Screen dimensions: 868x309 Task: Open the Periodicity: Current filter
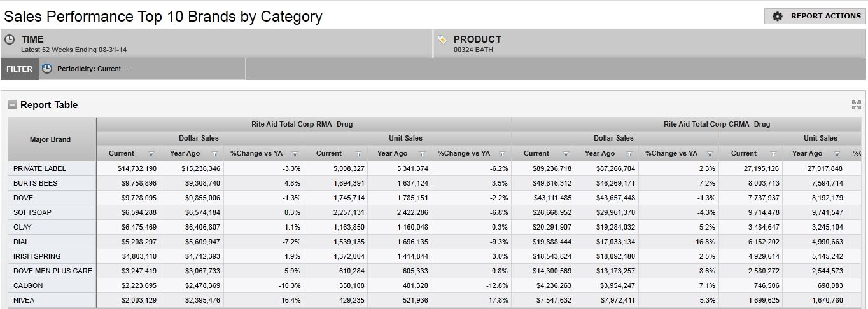pos(93,69)
